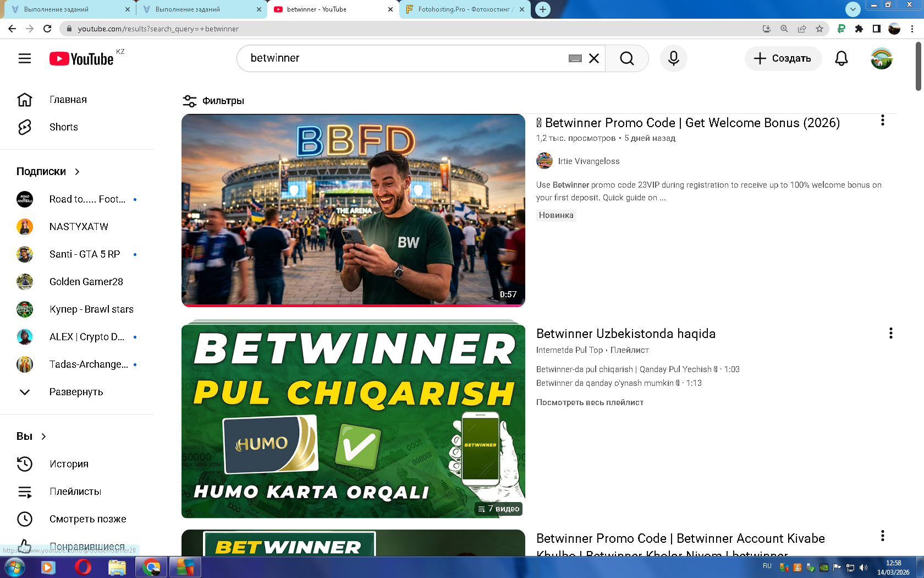Open the Betwinner Uzbekistonda haqida playlist title

point(626,334)
